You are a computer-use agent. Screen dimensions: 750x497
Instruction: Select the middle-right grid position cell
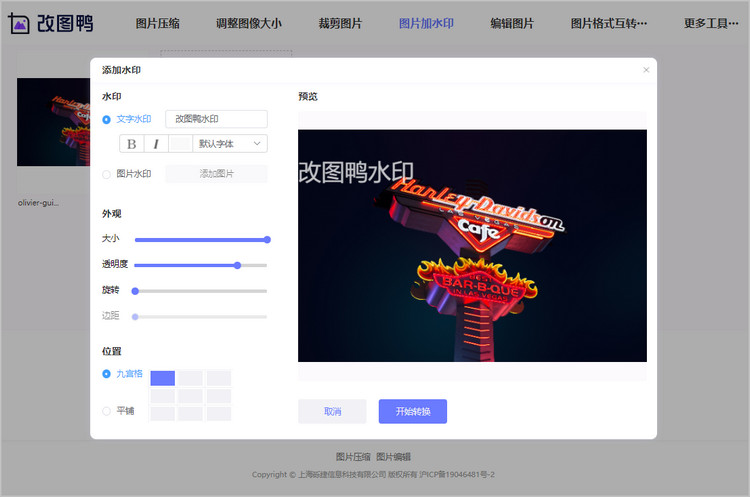(x=219, y=396)
